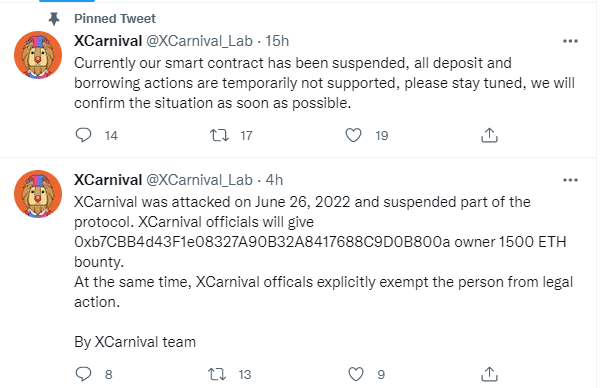Reply to the pinned smart contract tweet

point(83,135)
